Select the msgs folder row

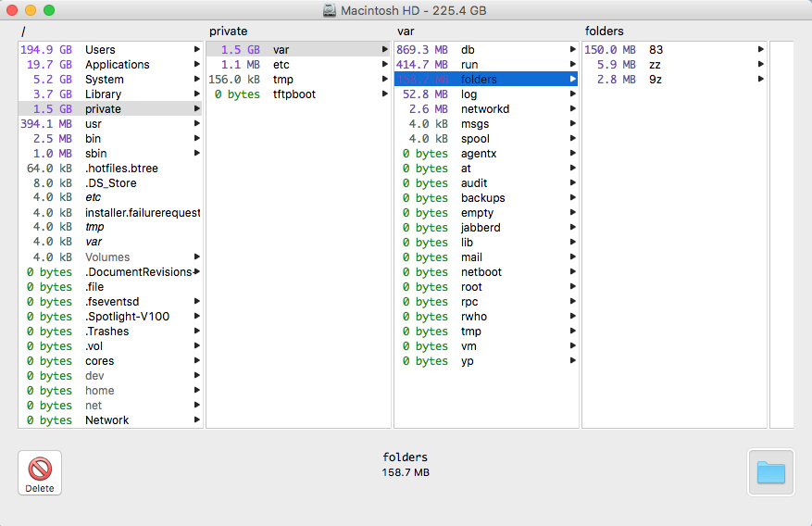point(486,124)
